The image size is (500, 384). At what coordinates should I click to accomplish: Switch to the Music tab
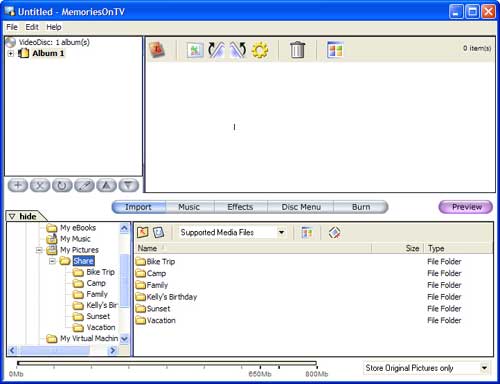coord(189,207)
